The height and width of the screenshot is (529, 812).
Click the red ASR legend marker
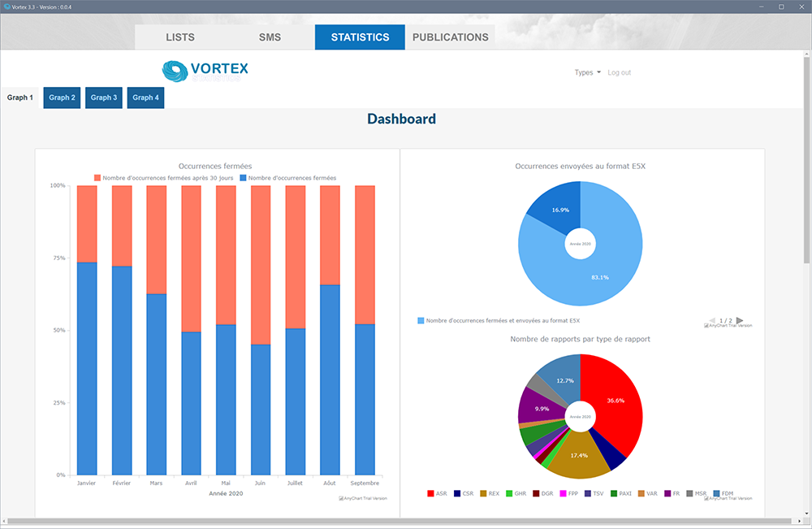pyautogui.click(x=430, y=493)
